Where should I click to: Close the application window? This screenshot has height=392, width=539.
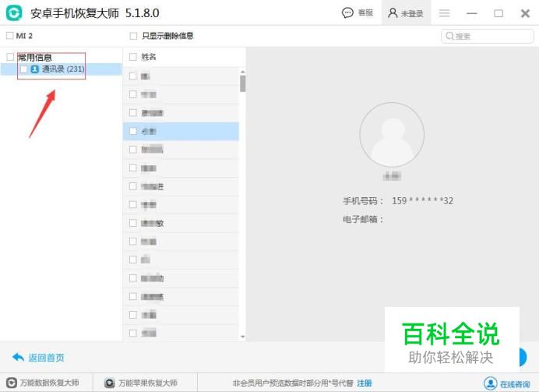pos(525,13)
